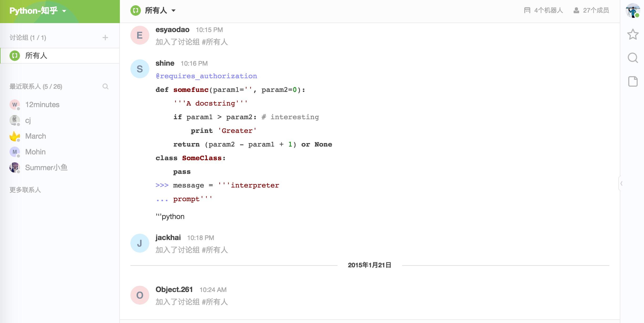Open the 所有人 channel dropdown arrow
The width and height of the screenshot is (644, 323).
click(173, 11)
